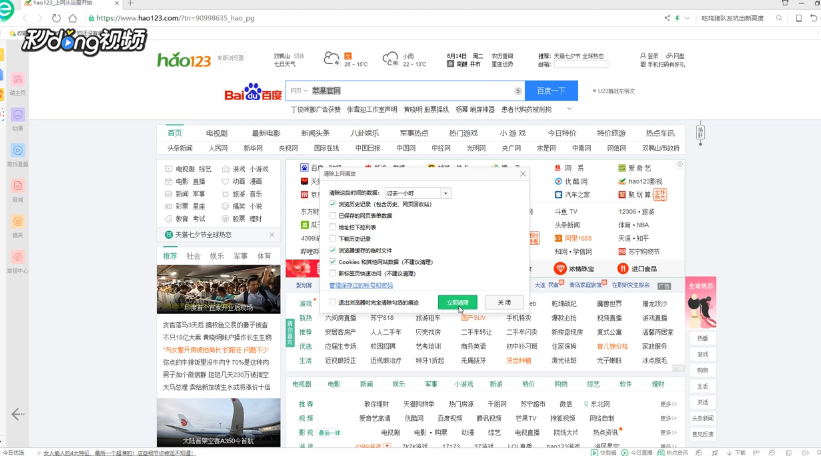Toggle the download history checkbox
The height and width of the screenshot is (456, 821).
[332, 239]
